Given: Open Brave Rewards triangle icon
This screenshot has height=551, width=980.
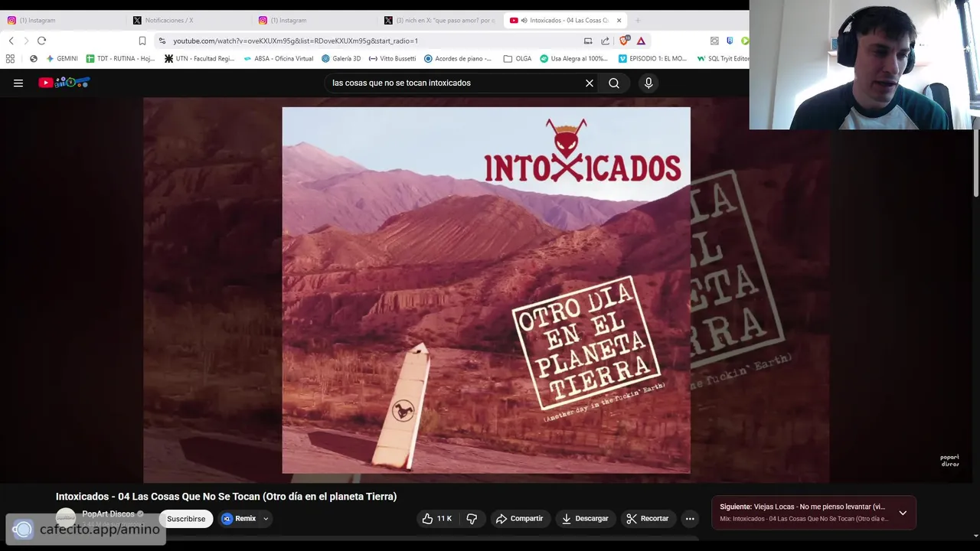Looking at the screenshot, I should pyautogui.click(x=641, y=41).
